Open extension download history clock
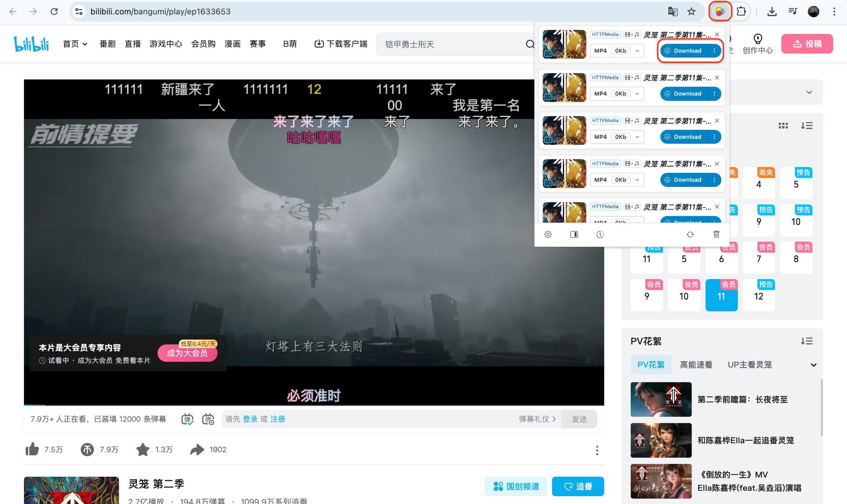This screenshot has height=504, width=847. (x=600, y=234)
